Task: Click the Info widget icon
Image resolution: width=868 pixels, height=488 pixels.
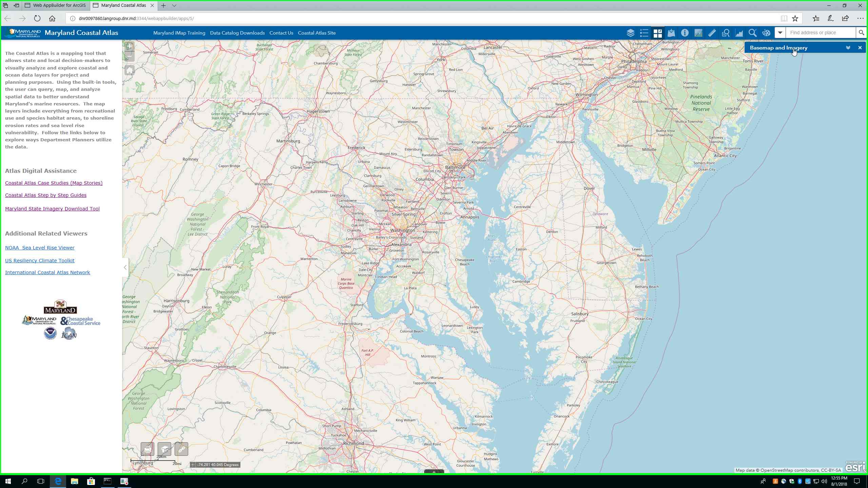Action: coord(685,33)
